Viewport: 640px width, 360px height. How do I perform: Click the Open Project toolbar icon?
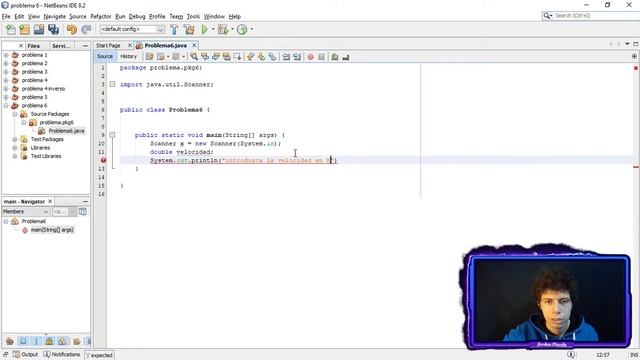coord(39,29)
